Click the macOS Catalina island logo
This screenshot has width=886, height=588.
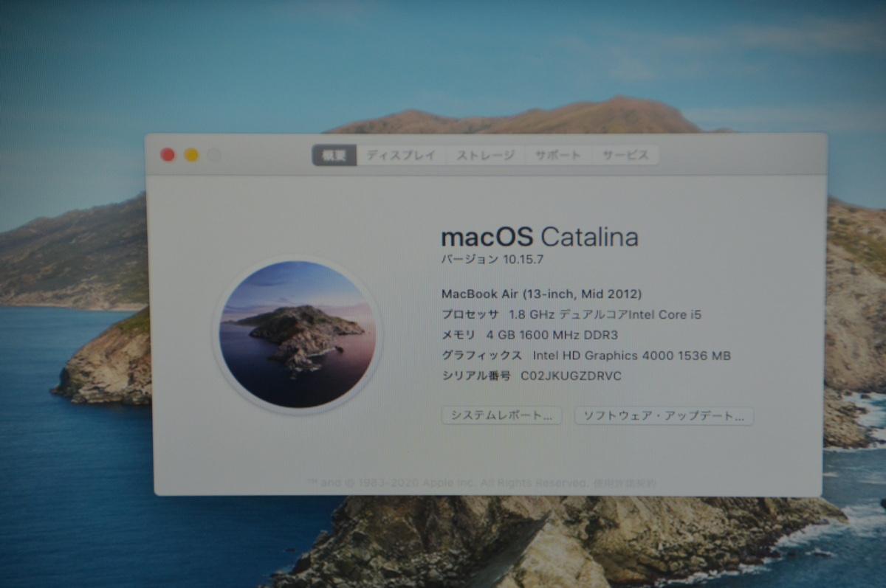pos(298,334)
